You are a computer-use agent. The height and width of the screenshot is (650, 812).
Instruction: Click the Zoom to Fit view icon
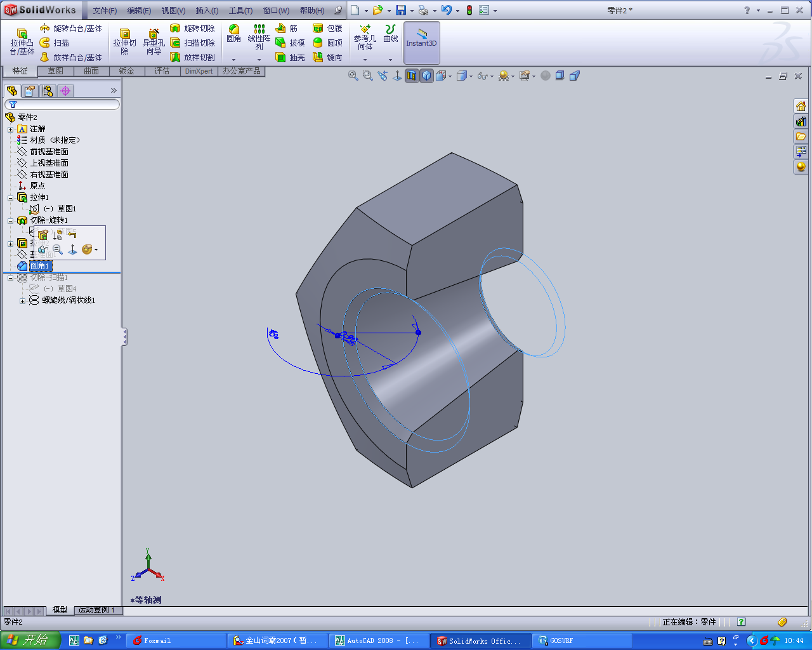(353, 76)
